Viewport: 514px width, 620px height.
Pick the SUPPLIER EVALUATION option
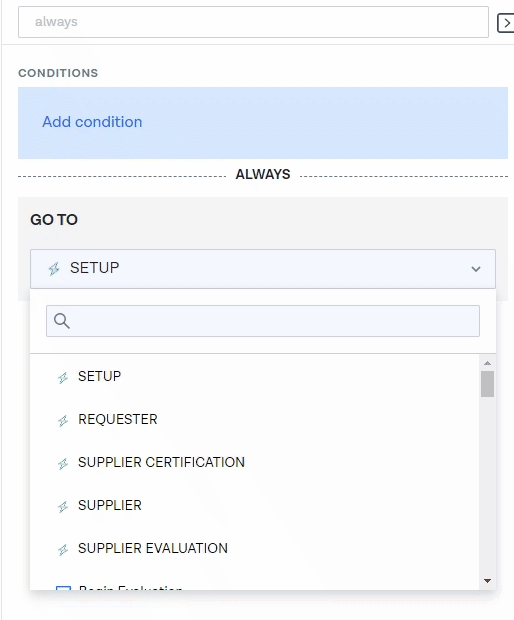[x=255, y=548]
